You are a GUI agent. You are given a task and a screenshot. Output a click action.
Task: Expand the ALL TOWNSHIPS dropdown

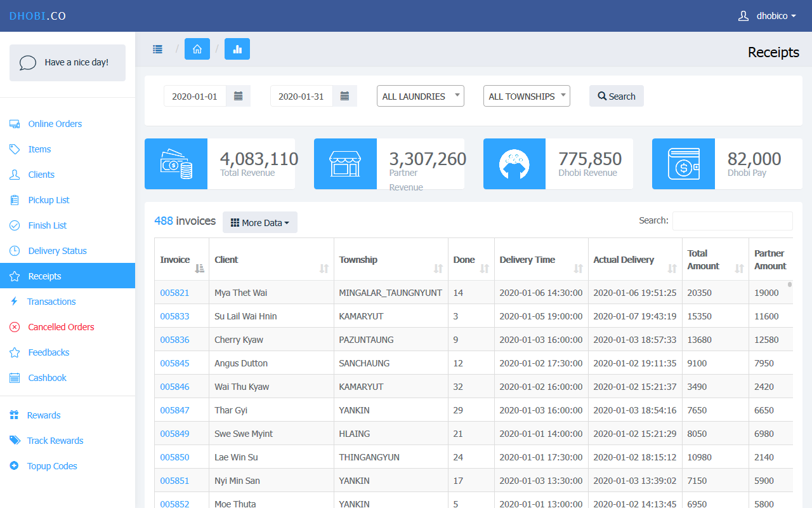[527, 97]
